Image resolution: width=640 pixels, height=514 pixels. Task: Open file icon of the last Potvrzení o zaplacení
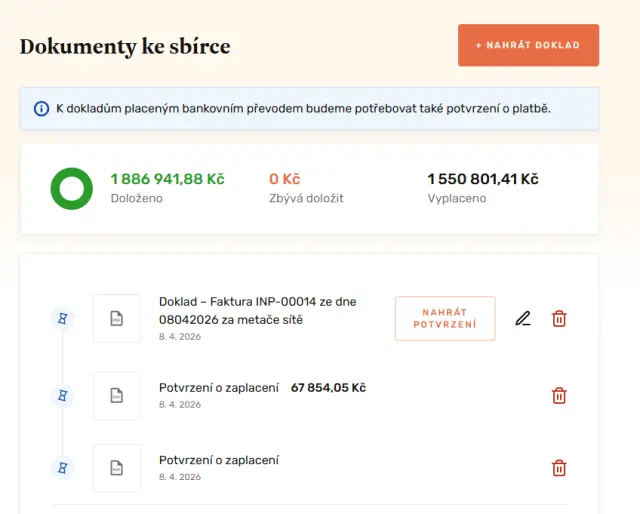pyautogui.click(x=117, y=468)
